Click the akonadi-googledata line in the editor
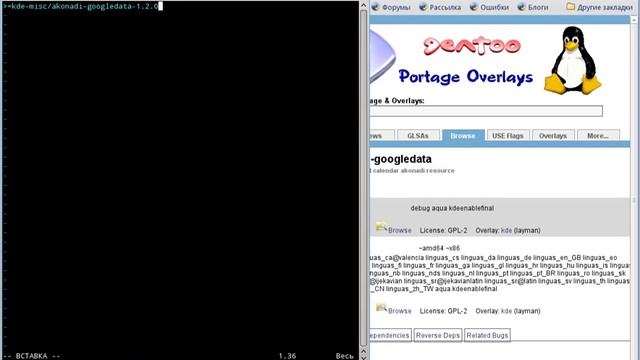This screenshot has height=360, width=640. point(81,6)
